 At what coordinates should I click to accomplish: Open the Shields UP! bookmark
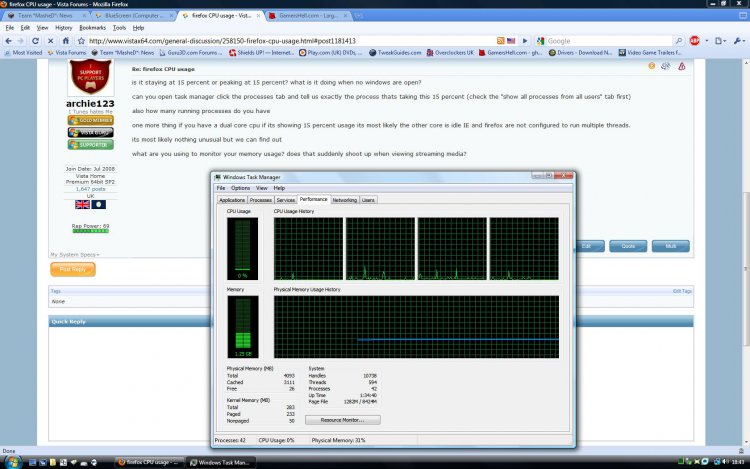coord(262,53)
